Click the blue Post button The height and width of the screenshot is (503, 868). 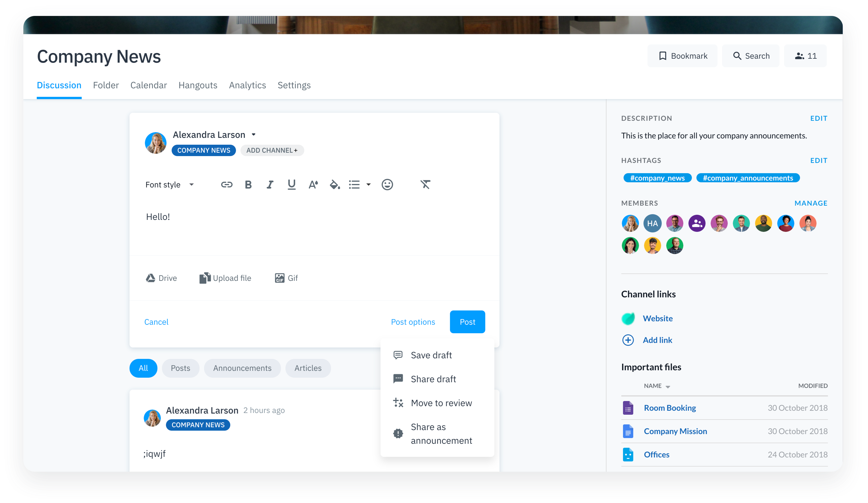(x=467, y=322)
